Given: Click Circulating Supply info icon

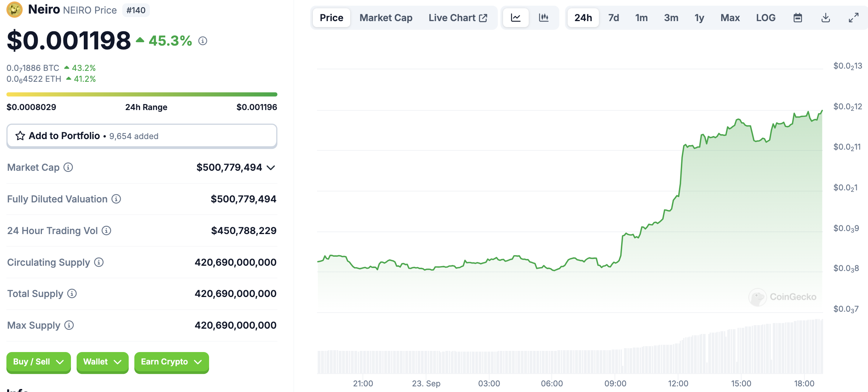Looking at the screenshot, I should (x=99, y=262).
